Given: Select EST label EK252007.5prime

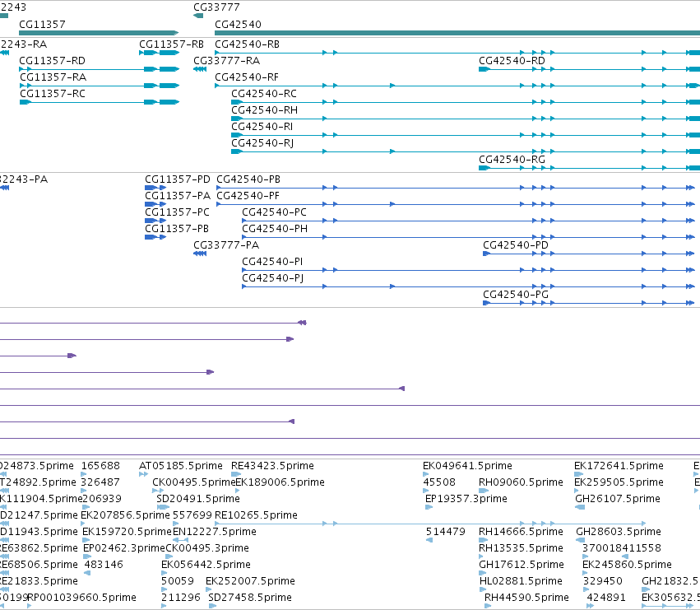Looking at the screenshot, I should tap(250, 581).
